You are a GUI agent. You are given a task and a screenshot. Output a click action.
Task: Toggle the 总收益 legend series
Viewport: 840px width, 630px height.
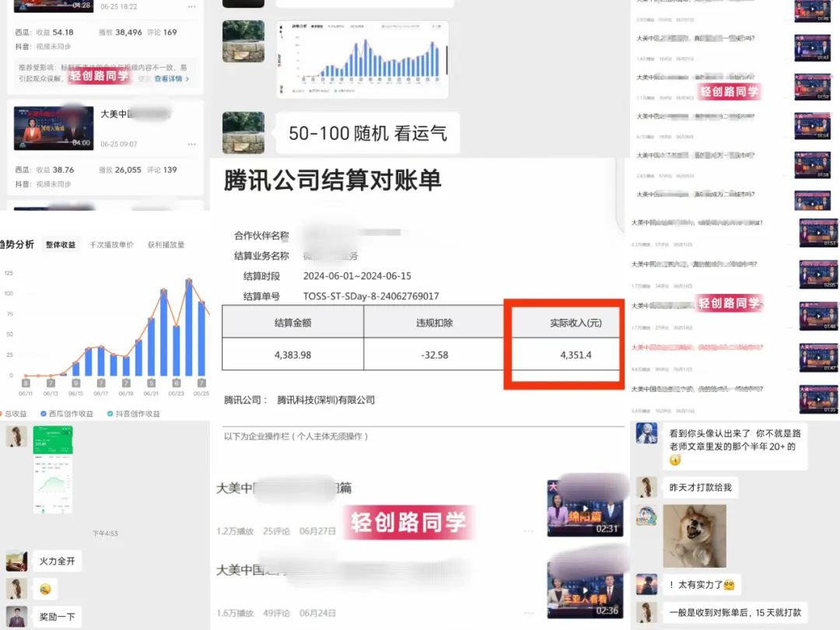(x=13, y=414)
